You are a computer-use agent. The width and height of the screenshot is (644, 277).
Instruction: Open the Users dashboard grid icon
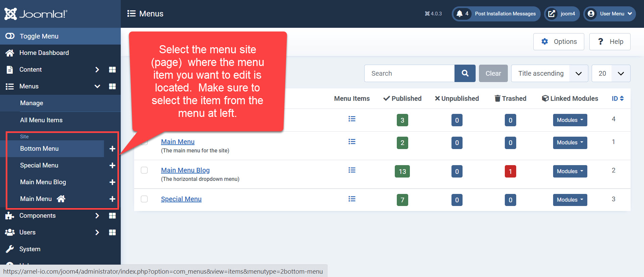[112, 232]
